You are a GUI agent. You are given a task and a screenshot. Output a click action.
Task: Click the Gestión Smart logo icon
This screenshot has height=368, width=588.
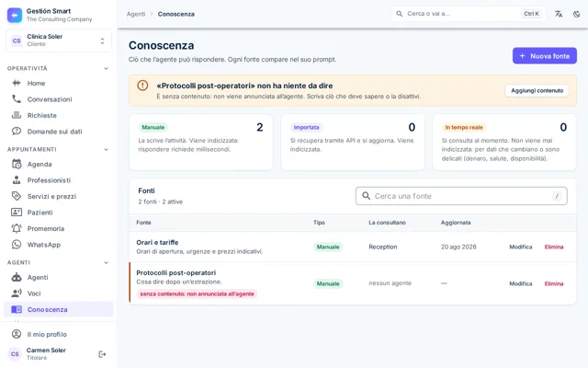point(15,15)
